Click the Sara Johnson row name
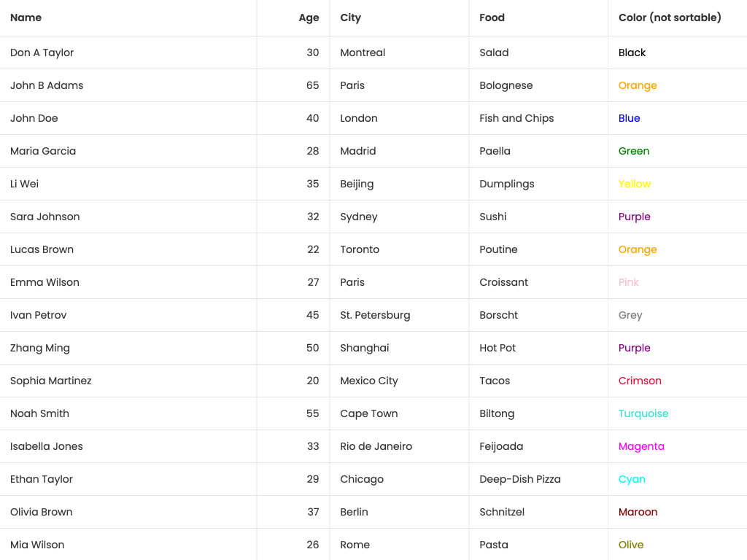Screen dimensions: 747x560 45,217
